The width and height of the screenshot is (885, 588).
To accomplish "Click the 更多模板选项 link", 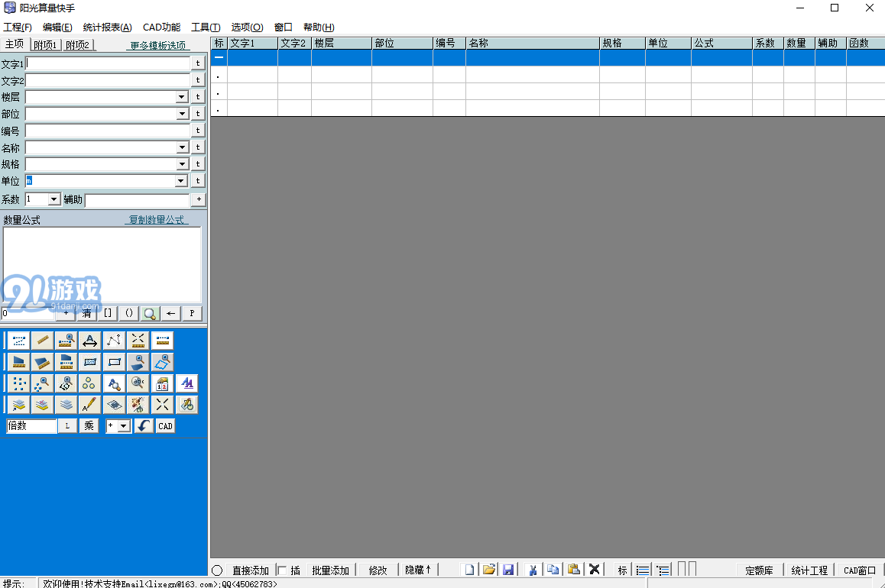I will coord(157,44).
